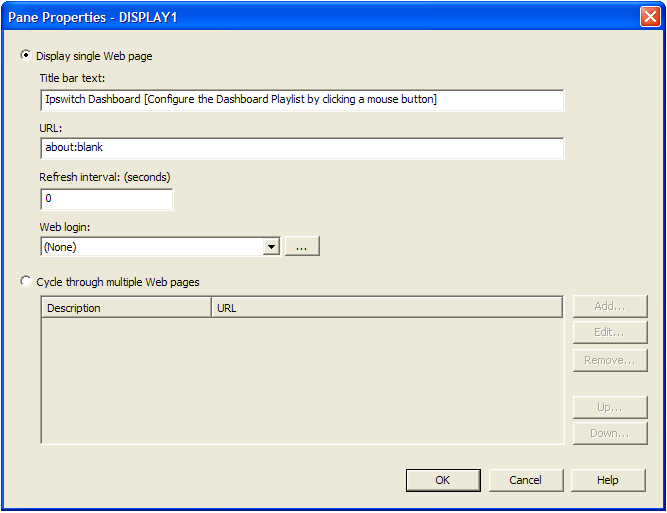Expand the Web login dropdown arrow
This screenshot has width=667, height=513.
[x=271, y=247]
